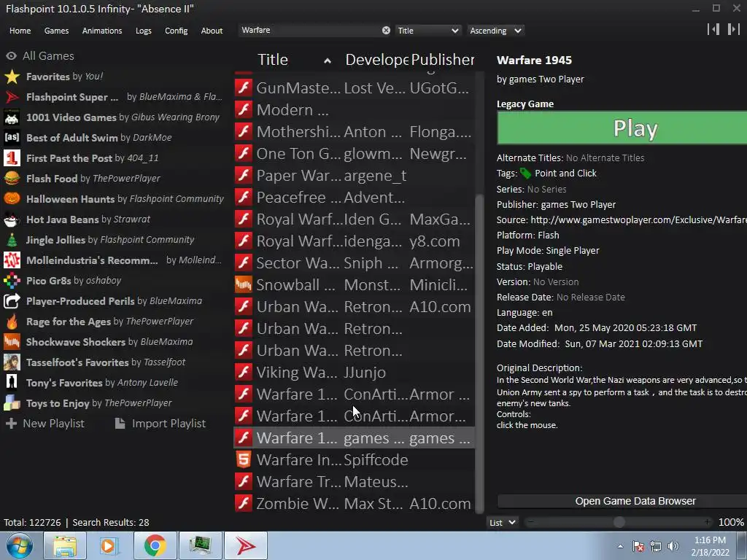Image resolution: width=747 pixels, height=560 pixels.
Task: Click the gamestwoplayer.com source link
Action: click(x=638, y=219)
